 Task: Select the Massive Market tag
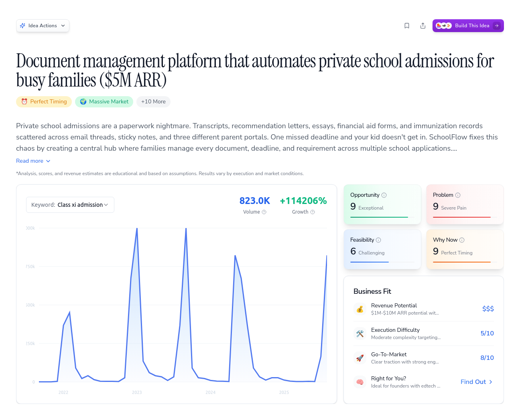104,102
